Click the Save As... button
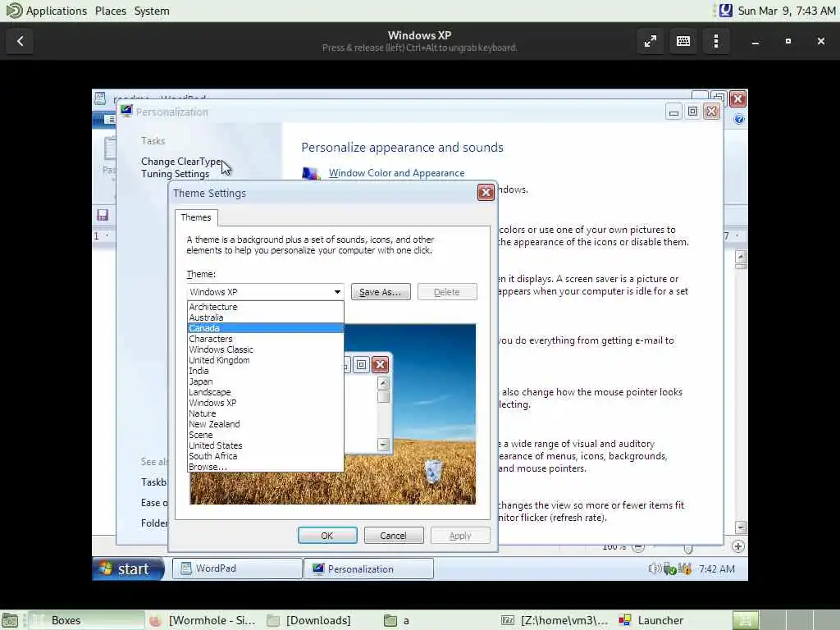The height and width of the screenshot is (630, 840). pyautogui.click(x=381, y=292)
